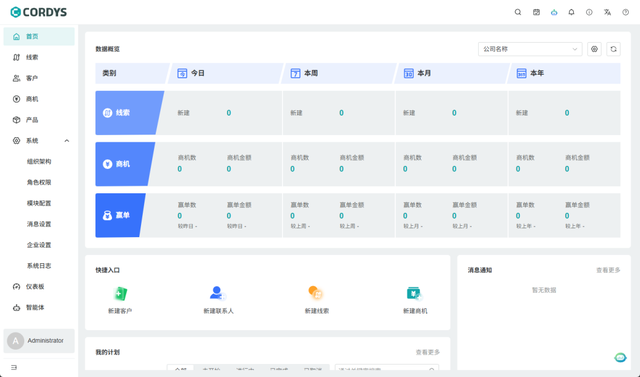Click the 商机 sidebar icon
The width and height of the screenshot is (640, 377).
pos(16,99)
